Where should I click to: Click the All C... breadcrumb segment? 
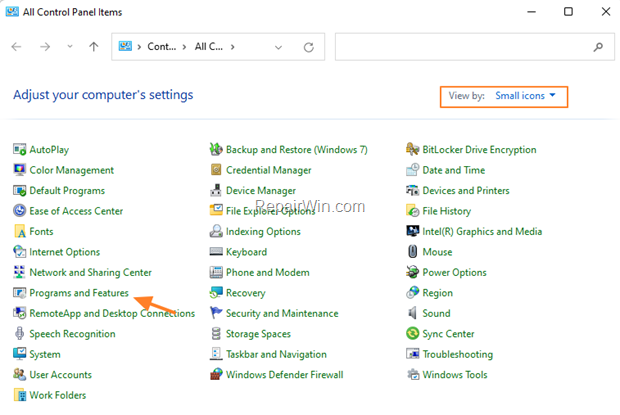(209, 47)
